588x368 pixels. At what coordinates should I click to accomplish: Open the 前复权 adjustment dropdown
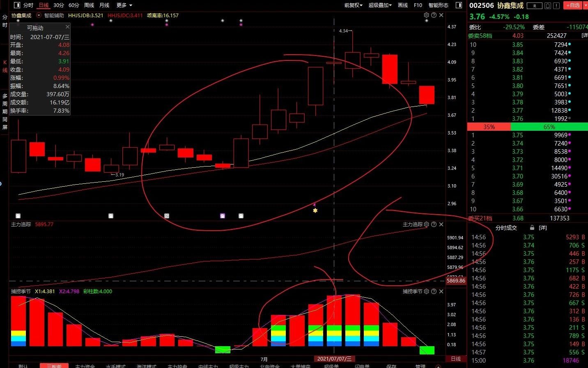coord(354,5)
